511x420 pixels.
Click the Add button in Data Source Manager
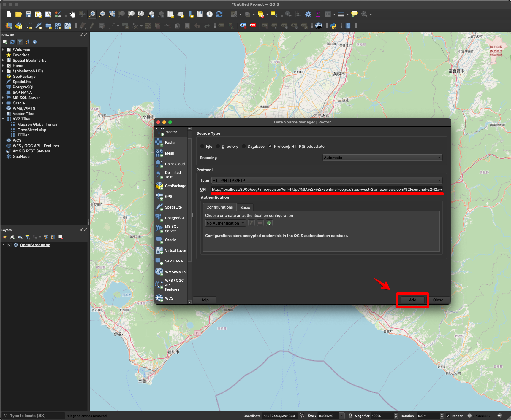412,300
